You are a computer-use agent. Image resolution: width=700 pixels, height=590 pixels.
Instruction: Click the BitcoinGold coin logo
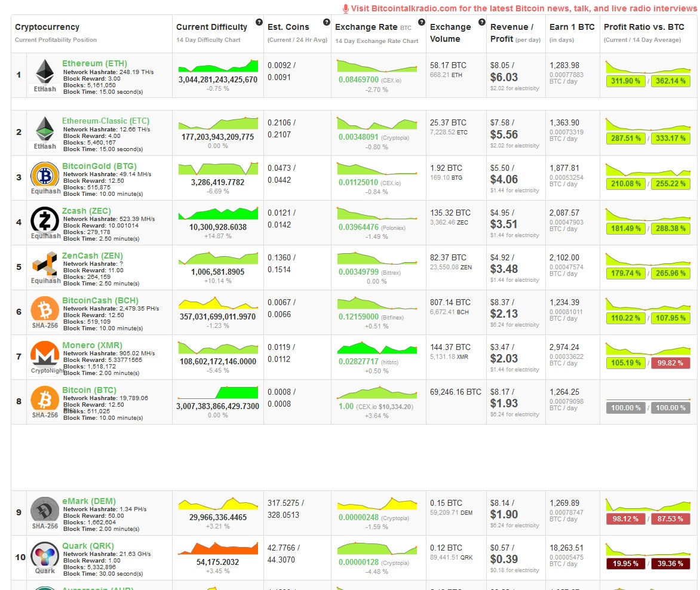coord(45,175)
